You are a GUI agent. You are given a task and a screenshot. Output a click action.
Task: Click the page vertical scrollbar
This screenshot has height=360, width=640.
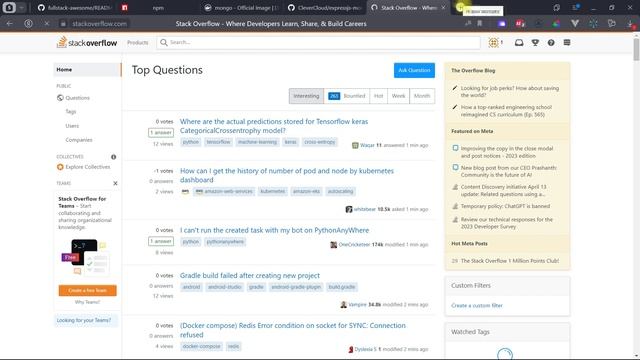tap(636, 50)
